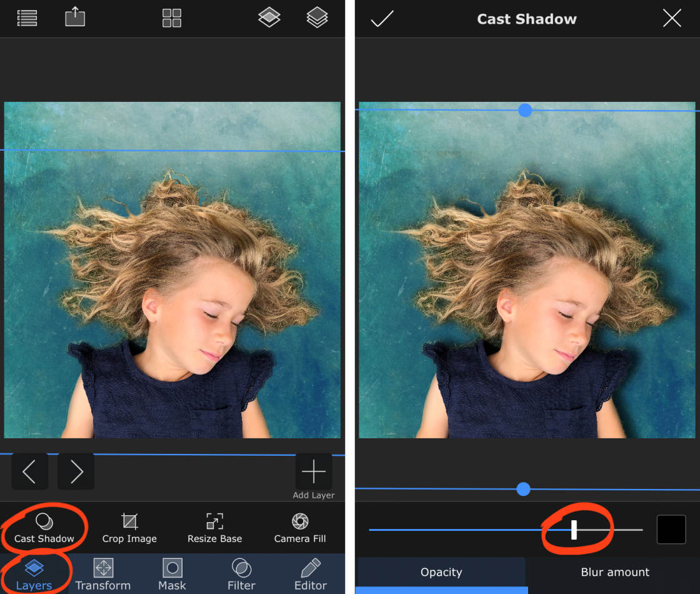
Task: Open the Mask tab
Action: [172, 575]
